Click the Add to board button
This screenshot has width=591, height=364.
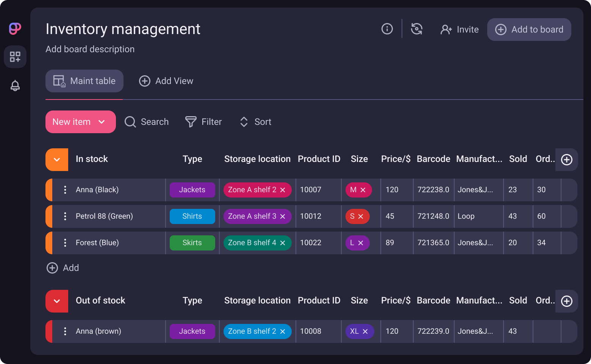click(x=529, y=30)
